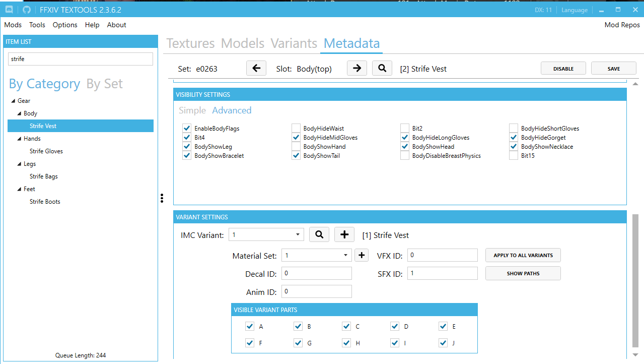Collapse the Gear tree node
The width and height of the screenshot is (644, 364).
[x=13, y=101]
